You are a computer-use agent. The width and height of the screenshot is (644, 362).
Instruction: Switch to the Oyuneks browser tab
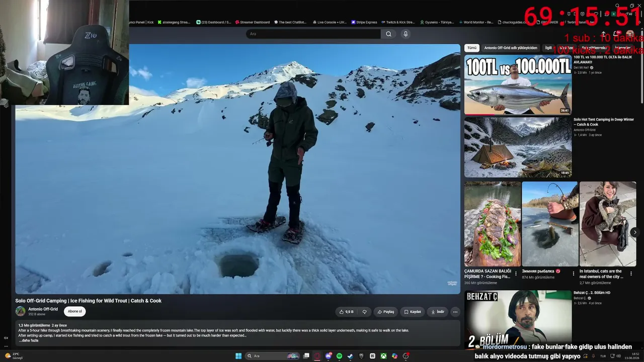click(x=436, y=22)
